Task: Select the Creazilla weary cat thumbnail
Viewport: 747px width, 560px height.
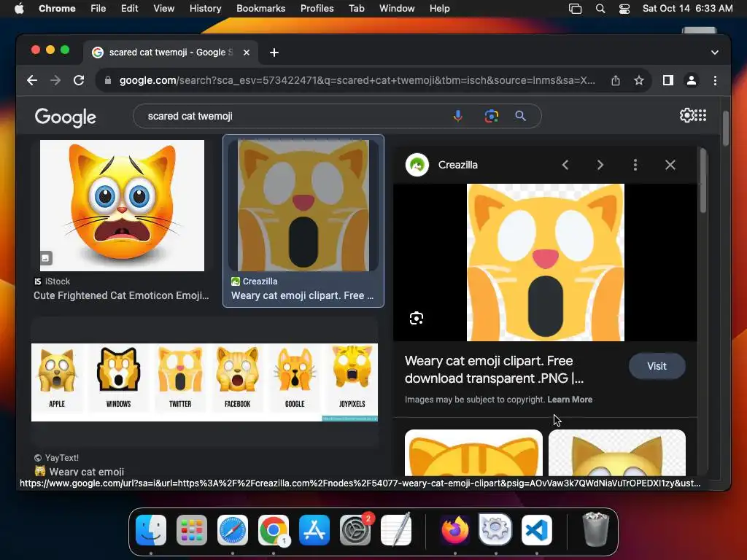Action: point(303,205)
